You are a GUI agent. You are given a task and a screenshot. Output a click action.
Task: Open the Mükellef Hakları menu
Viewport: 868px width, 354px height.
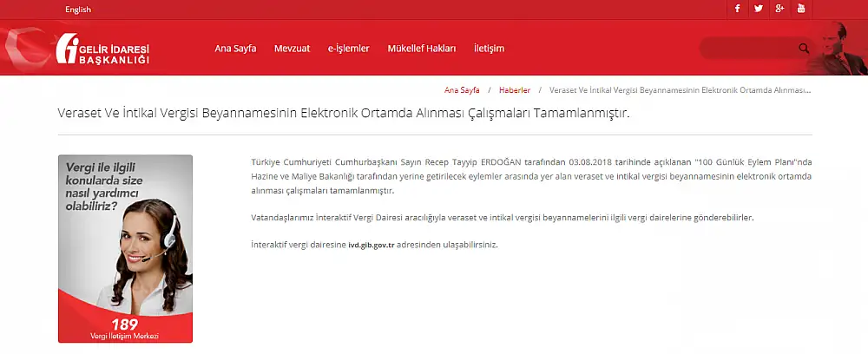point(421,49)
